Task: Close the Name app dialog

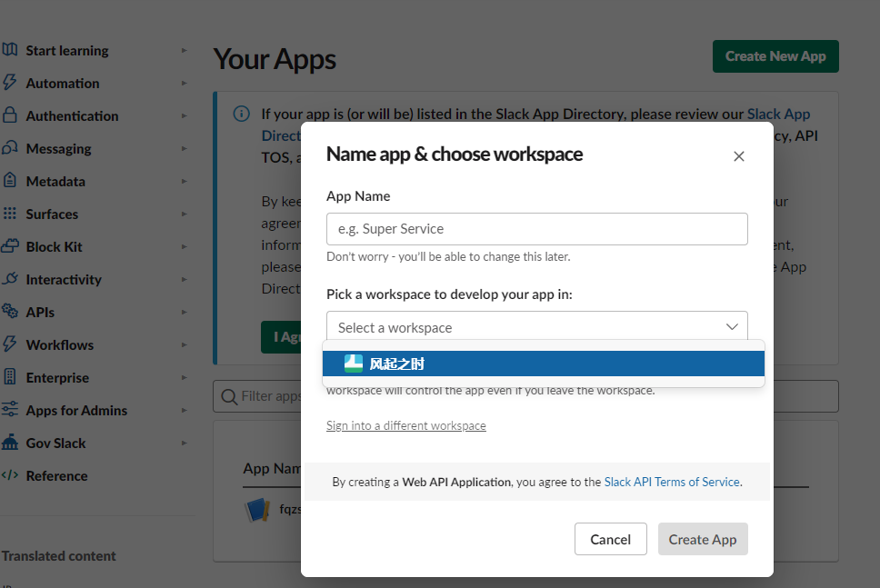Action: (739, 156)
